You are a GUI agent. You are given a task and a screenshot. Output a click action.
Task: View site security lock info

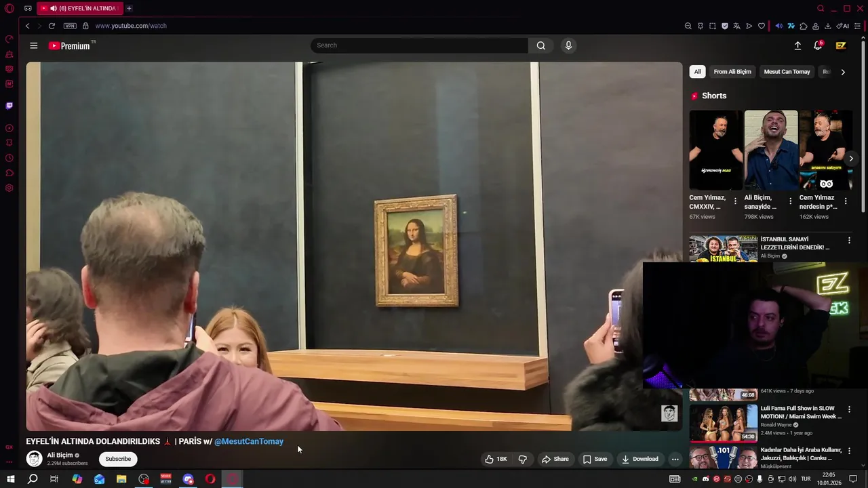point(85,26)
